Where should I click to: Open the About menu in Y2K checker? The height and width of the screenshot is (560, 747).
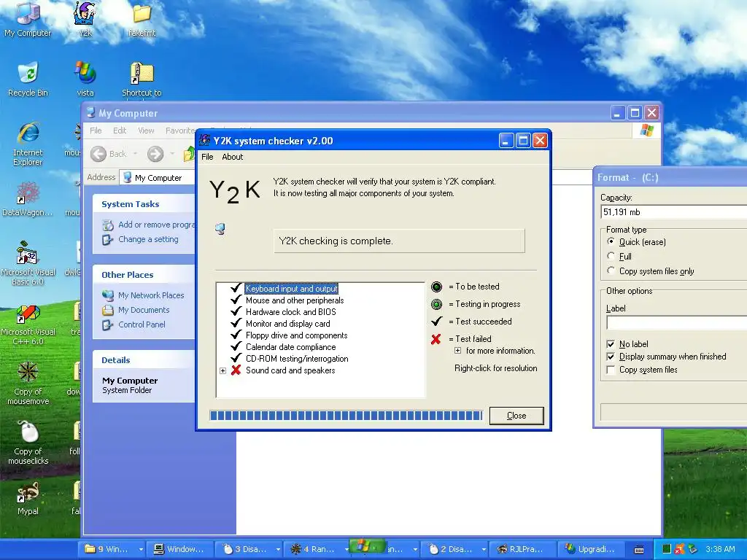pyautogui.click(x=233, y=157)
